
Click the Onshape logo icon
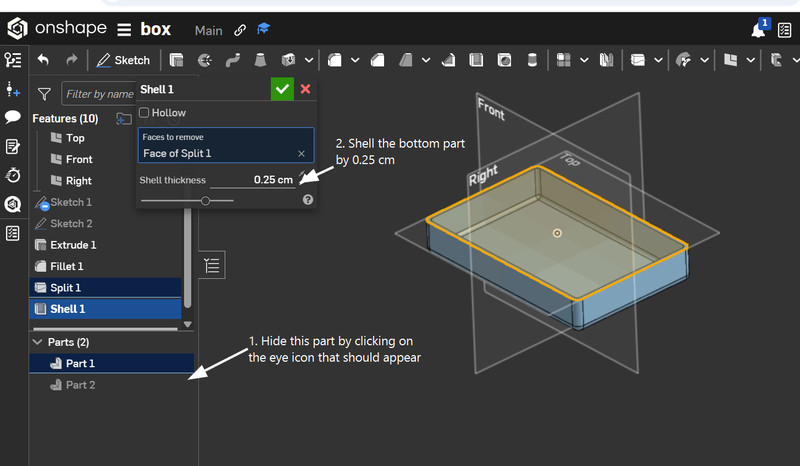point(17,29)
